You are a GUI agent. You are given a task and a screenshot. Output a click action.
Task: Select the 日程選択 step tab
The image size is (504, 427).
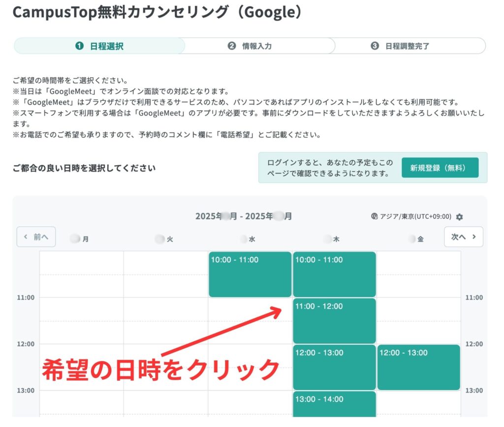pos(99,46)
